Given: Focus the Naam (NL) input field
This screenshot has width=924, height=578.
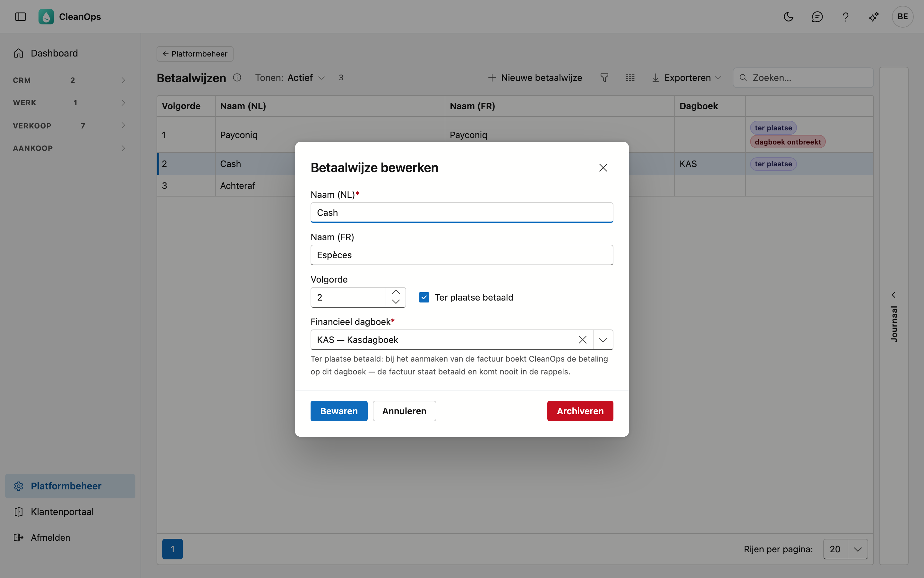Looking at the screenshot, I should click(x=462, y=213).
